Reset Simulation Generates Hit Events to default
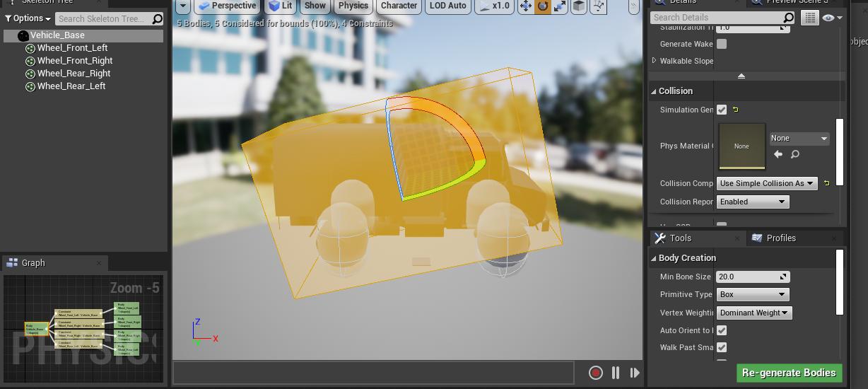Screen dimensions: 868x389 [x=736, y=110]
